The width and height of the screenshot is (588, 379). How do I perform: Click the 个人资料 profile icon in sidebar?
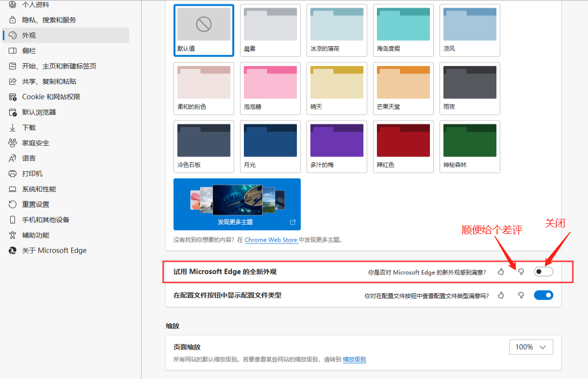[13, 4]
